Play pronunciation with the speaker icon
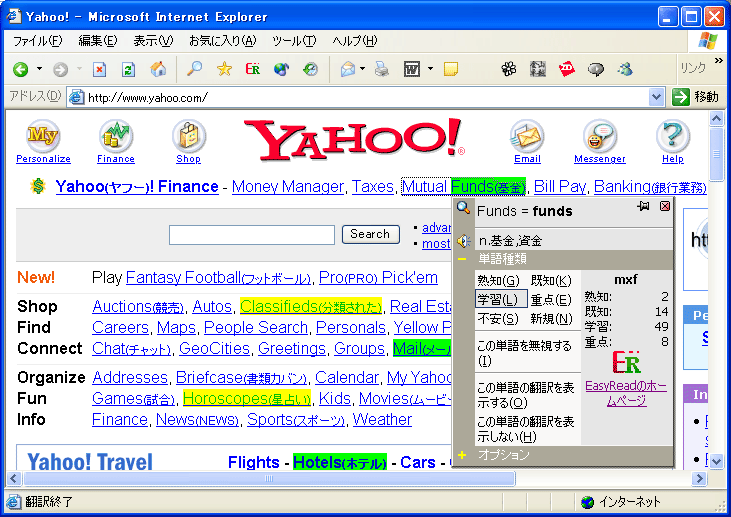The height and width of the screenshot is (517, 731). pos(464,241)
